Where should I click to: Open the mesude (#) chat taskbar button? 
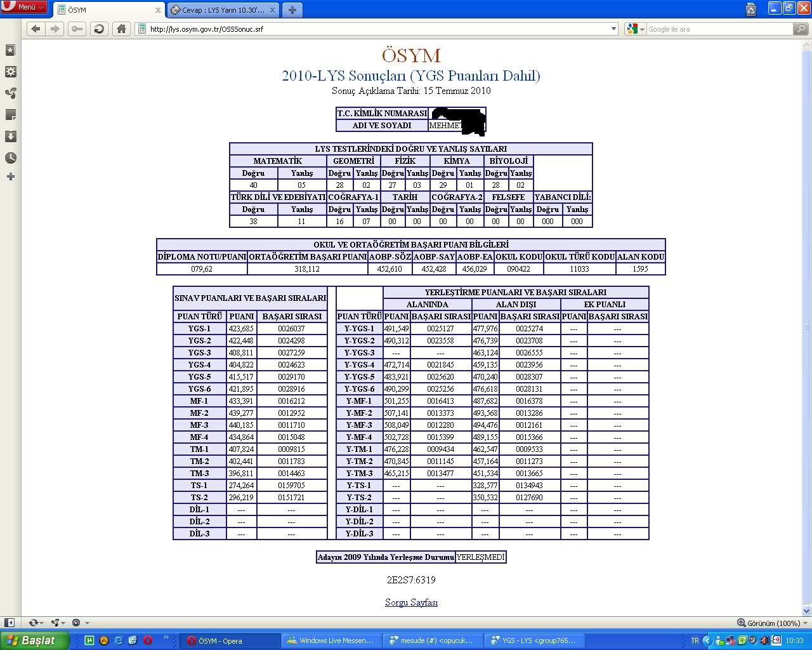pyautogui.click(x=433, y=640)
